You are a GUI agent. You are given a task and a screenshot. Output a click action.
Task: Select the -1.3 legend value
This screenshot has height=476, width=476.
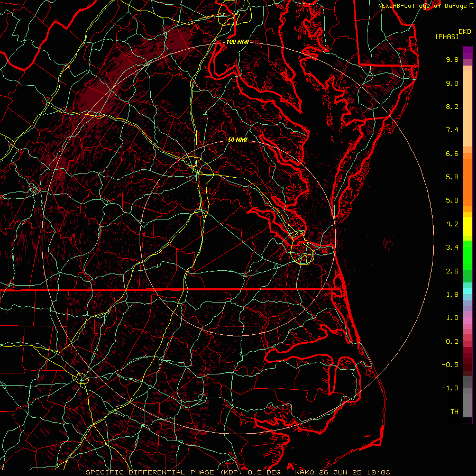pos(450,388)
